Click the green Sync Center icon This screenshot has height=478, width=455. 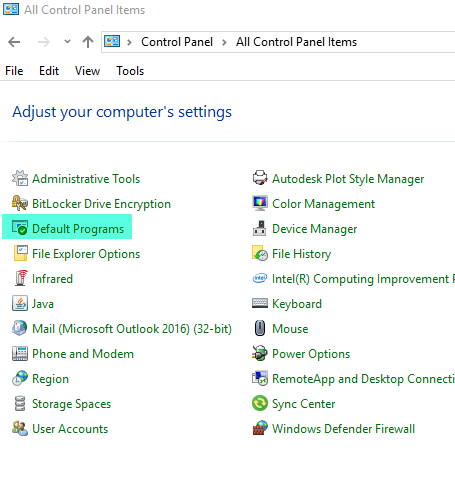(260, 403)
